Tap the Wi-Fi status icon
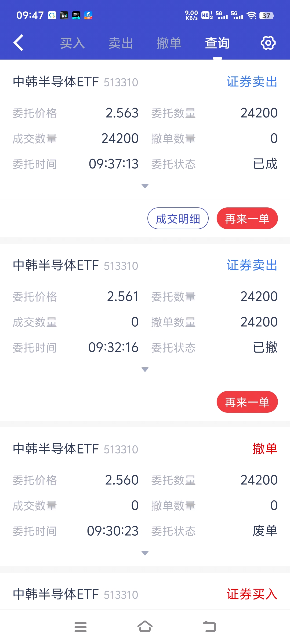The height and width of the screenshot is (644, 290). tap(251, 16)
